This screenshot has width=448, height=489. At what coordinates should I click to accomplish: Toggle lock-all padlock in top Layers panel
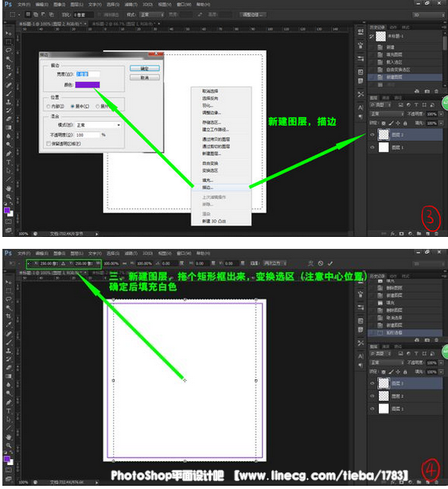(x=405, y=123)
